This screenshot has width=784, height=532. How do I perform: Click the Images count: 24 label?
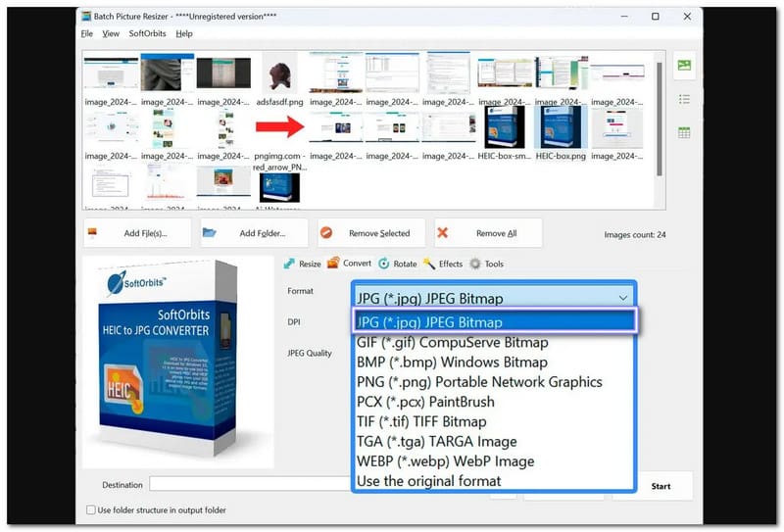pos(634,234)
